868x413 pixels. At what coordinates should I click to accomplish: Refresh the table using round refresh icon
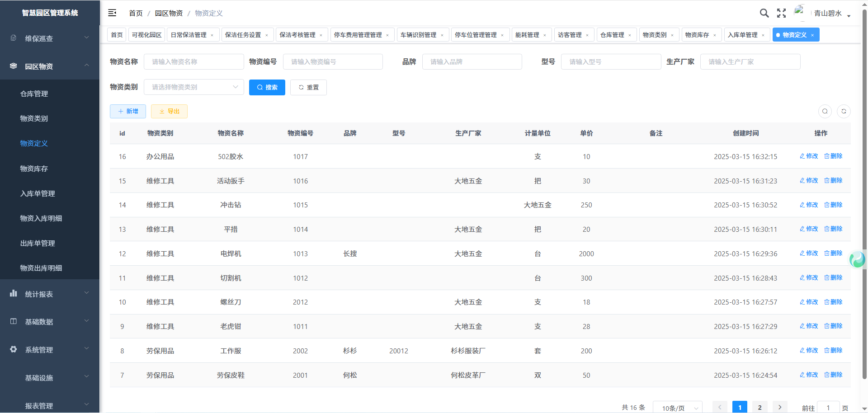(844, 111)
